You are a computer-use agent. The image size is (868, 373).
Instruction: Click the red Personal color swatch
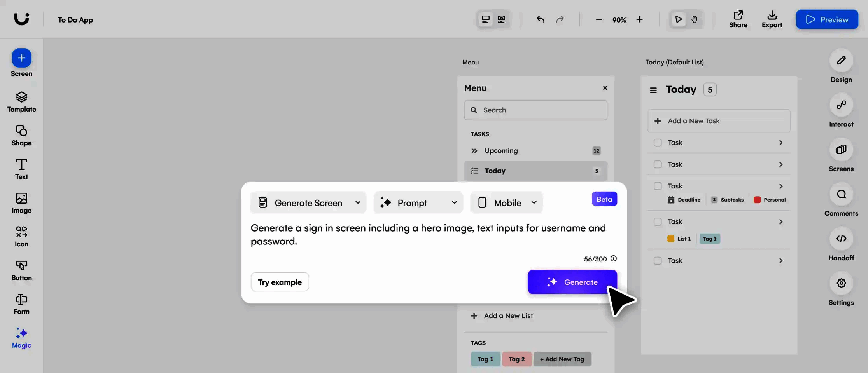(757, 200)
